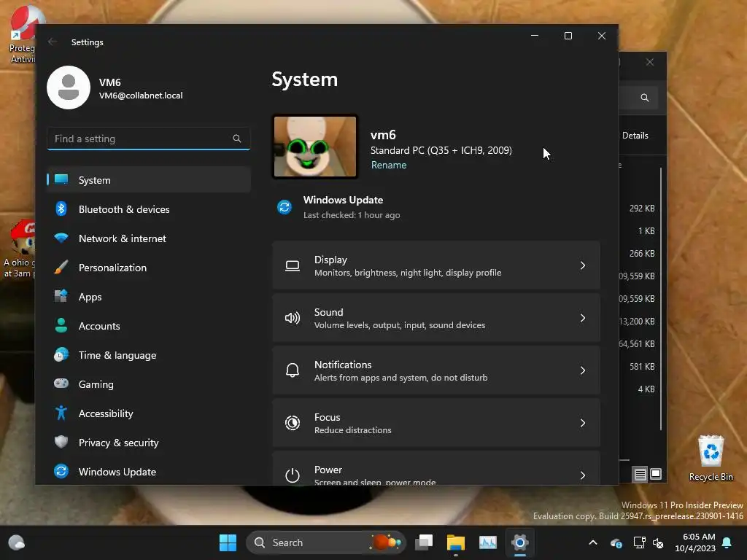Open the Time & language icon
Screen dimensions: 747x560
pos(61,355)
